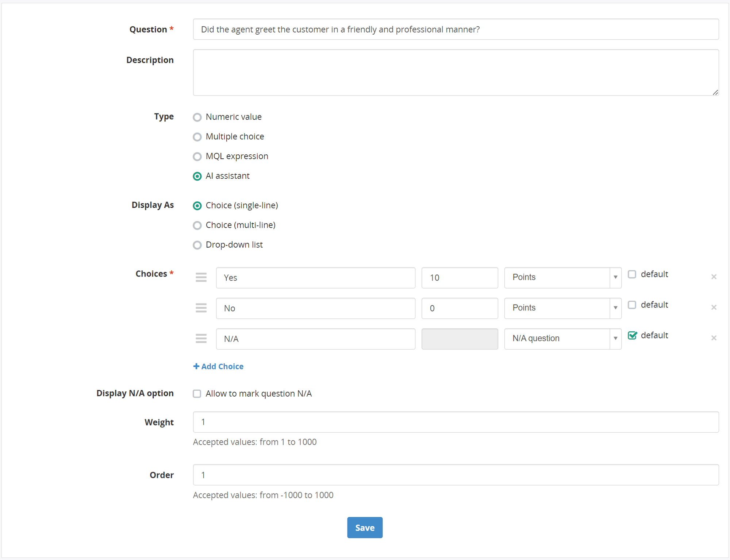Click the Add Choice link
Viewport: 730px width, 560px height.
click(222, 366)
